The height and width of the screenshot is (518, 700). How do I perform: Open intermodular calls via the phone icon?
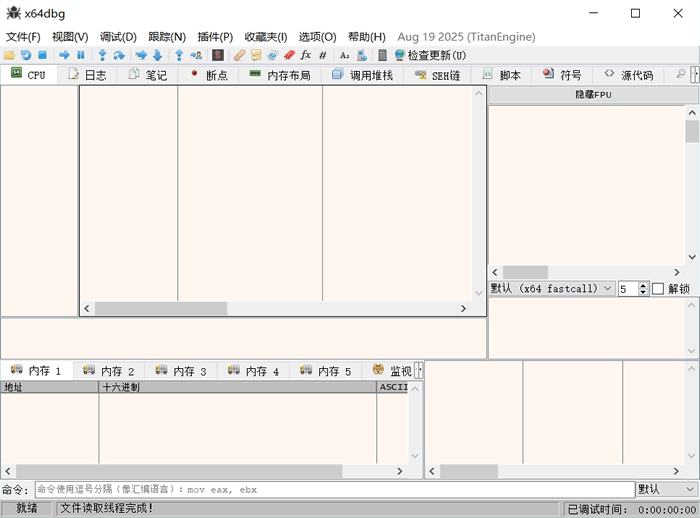pos(362,55)
